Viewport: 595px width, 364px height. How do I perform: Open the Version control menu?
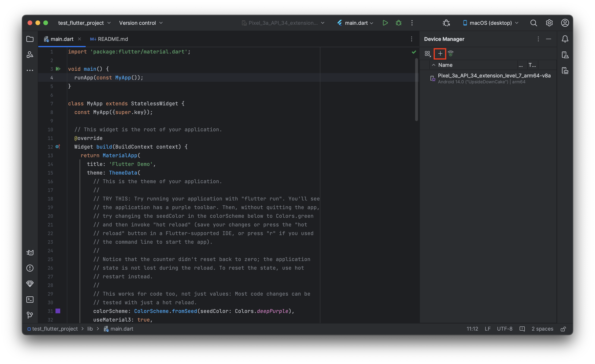click(141, 23)
